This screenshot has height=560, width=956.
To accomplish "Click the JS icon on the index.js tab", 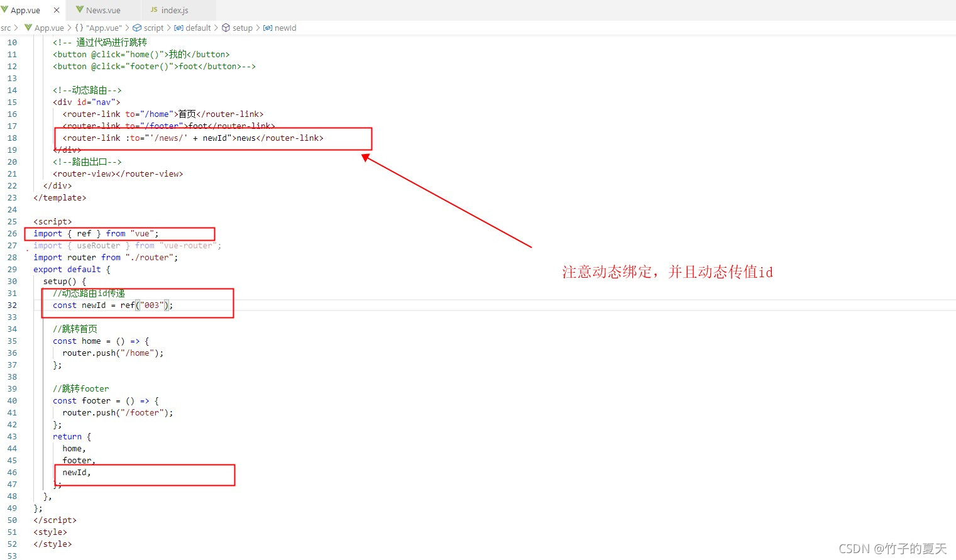I will coord(154,9).
